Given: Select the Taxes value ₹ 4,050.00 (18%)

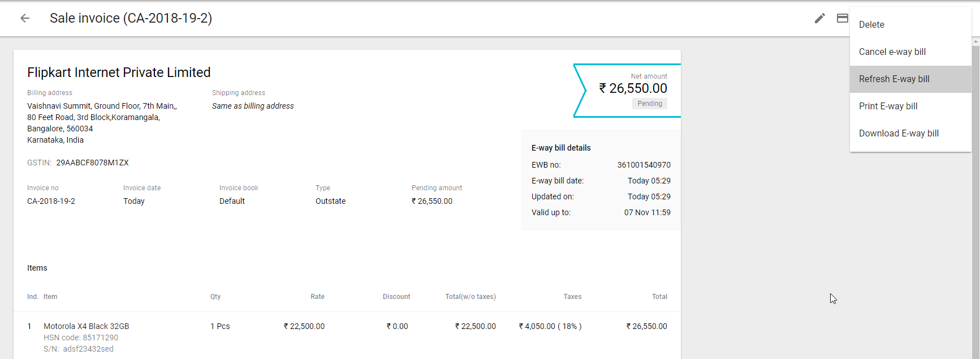Looking at the screenshot, I should tap(550, 326).
